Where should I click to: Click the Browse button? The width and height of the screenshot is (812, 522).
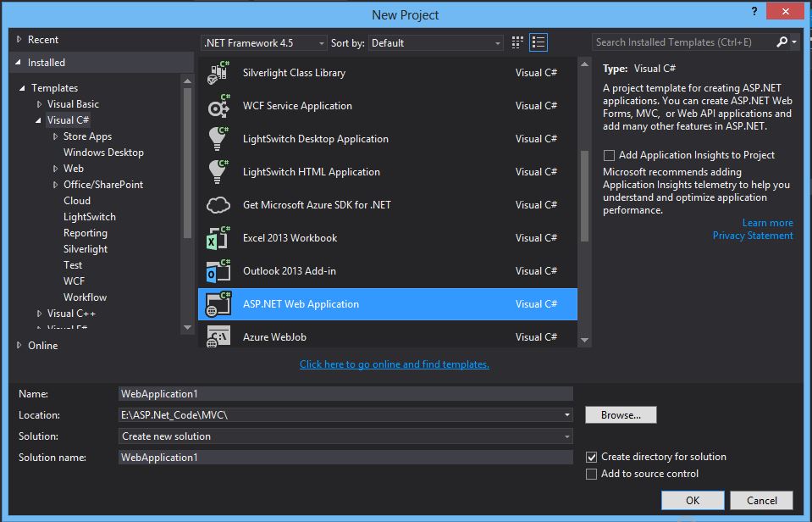(x=621, y=415)
